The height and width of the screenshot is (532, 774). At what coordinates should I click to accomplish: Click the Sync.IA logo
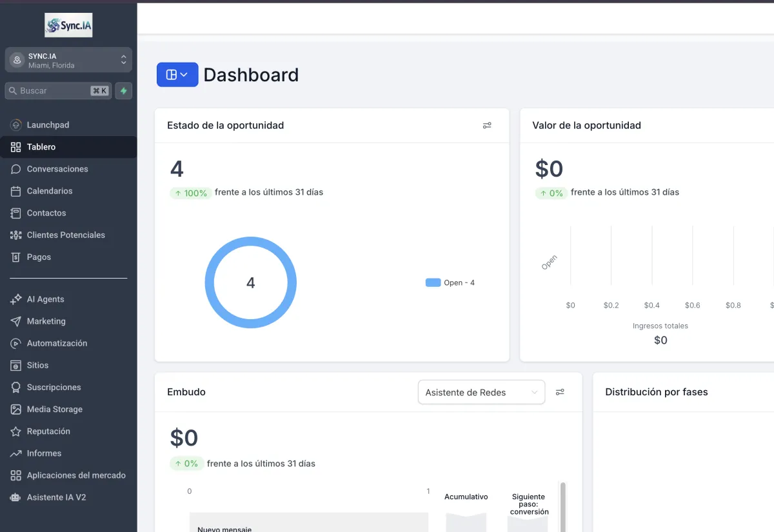[x=68, y=25]
